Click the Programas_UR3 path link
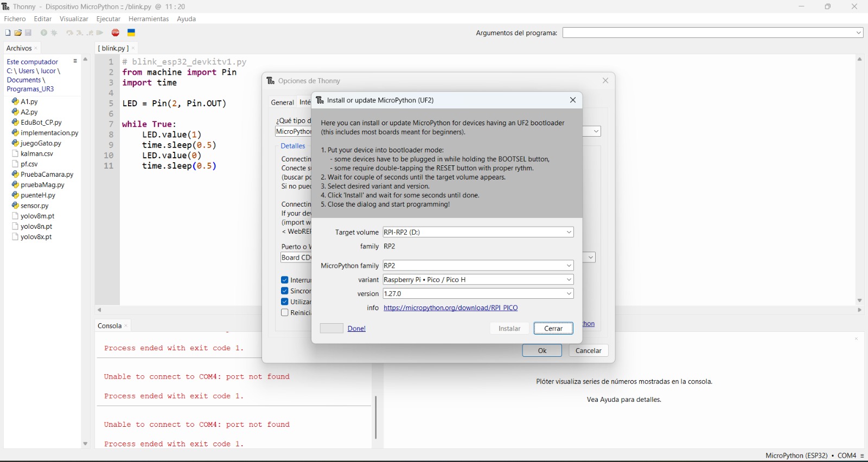The height and width of the screenshot is (462, 868). click(30, 89)
